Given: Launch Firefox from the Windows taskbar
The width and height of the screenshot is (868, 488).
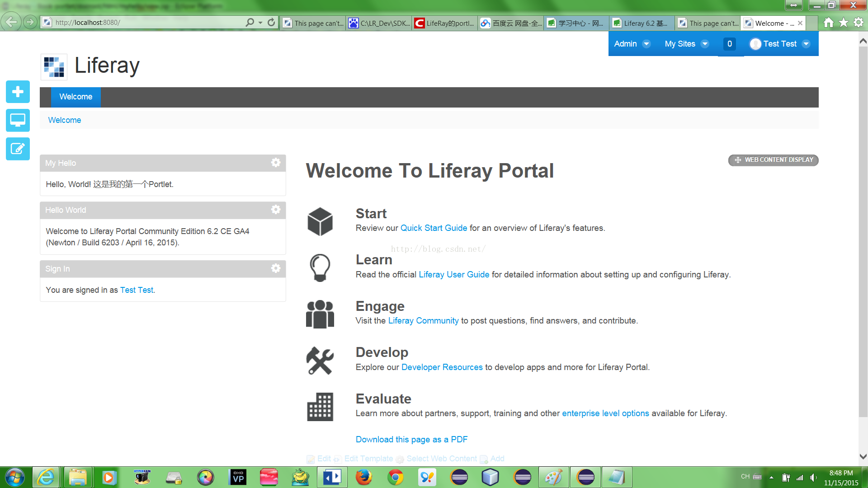Looking at the screenshot, I should pyautogui.click(x=363, y=477).
